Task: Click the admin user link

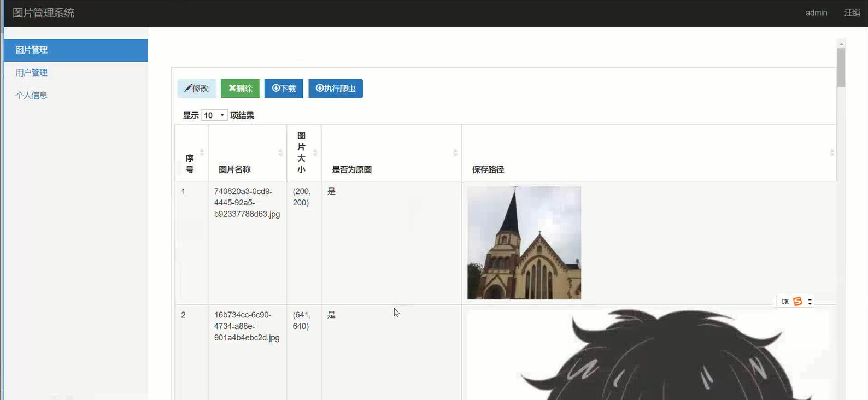Action: coord(816,13)
